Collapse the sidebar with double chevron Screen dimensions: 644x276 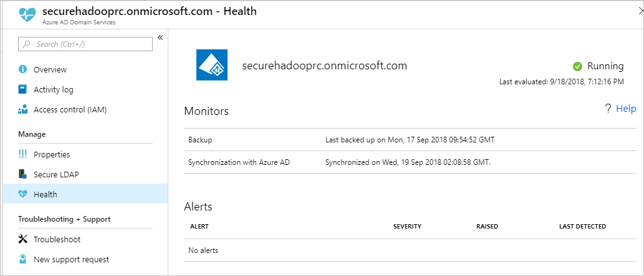160,37
